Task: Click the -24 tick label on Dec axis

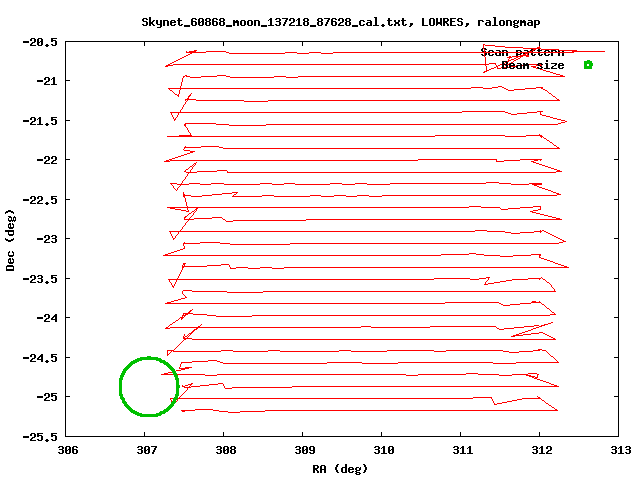Action: coord(47,318)
